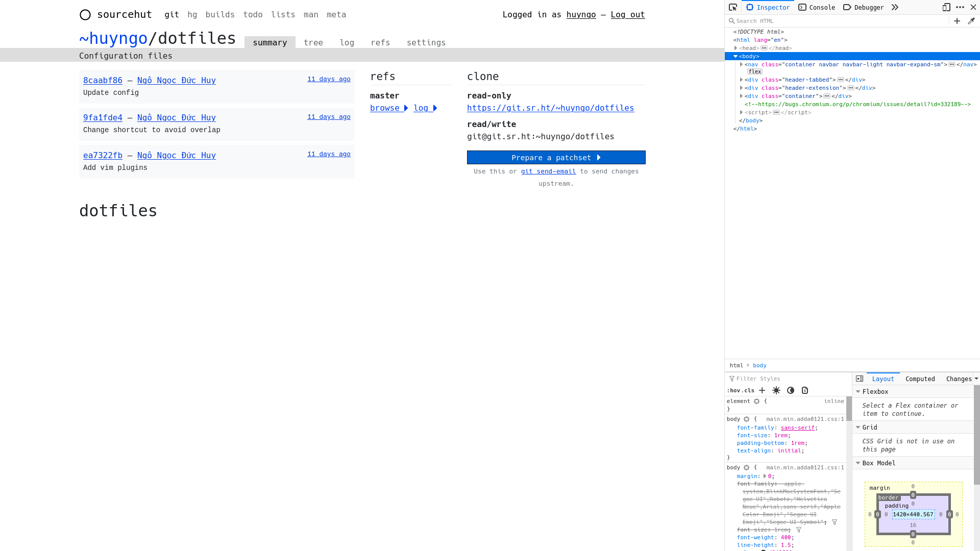Expand the script node
Screen dimensions: 980x551
point(741,112)
